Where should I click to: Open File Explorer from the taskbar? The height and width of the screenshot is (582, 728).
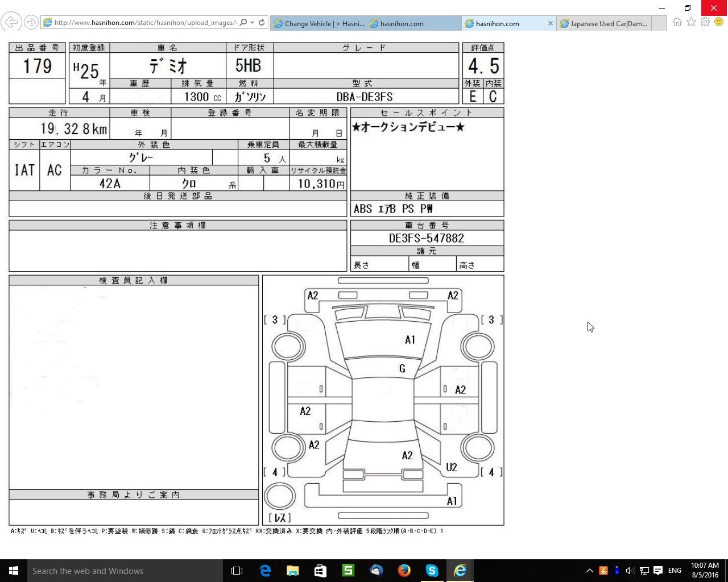292,571
